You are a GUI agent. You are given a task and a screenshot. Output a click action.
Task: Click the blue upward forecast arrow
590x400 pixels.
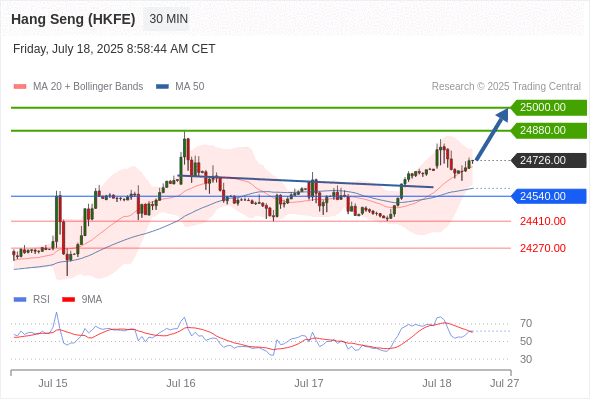point(492,134)
